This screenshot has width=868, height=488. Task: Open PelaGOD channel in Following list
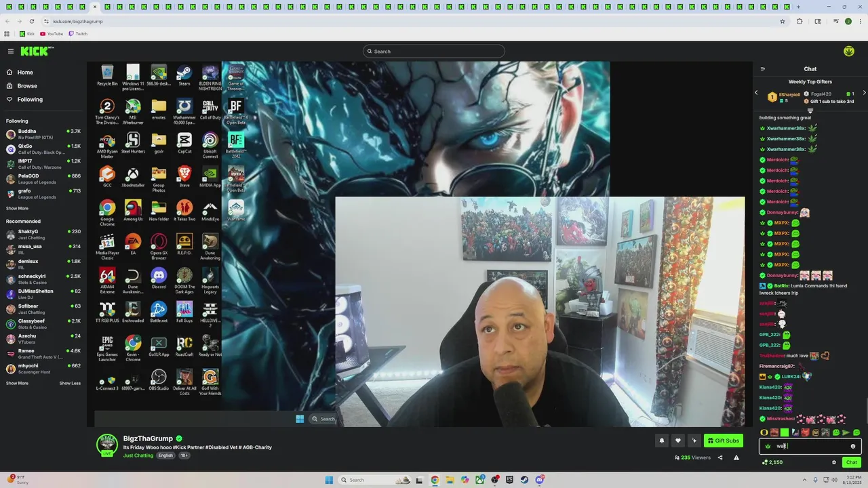click(43, 179)
